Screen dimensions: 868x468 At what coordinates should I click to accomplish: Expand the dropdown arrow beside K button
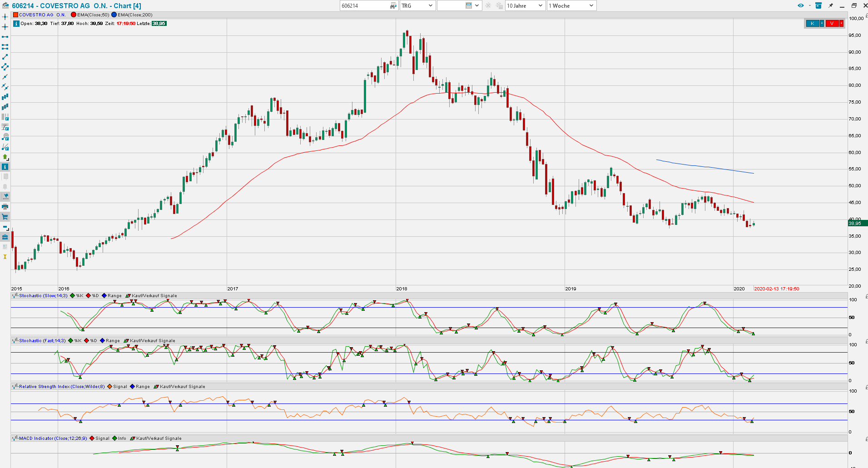pyautogui.click(x=822, y=24)
